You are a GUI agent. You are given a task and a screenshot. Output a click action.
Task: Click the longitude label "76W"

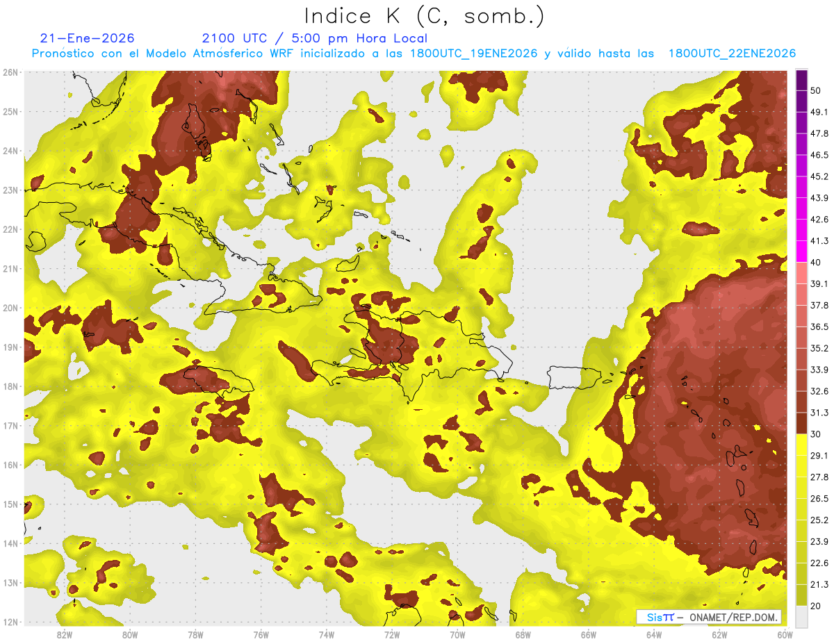pos(261,634)
